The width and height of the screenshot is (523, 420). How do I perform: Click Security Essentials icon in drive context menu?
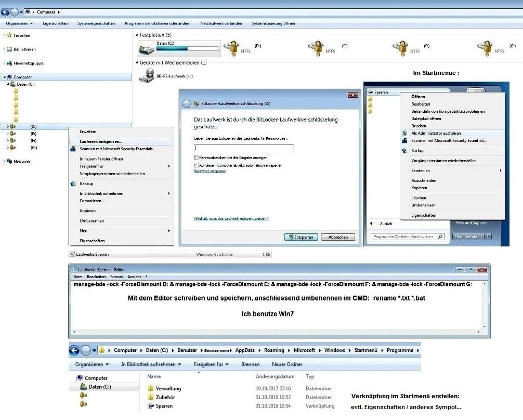[73, 149]
